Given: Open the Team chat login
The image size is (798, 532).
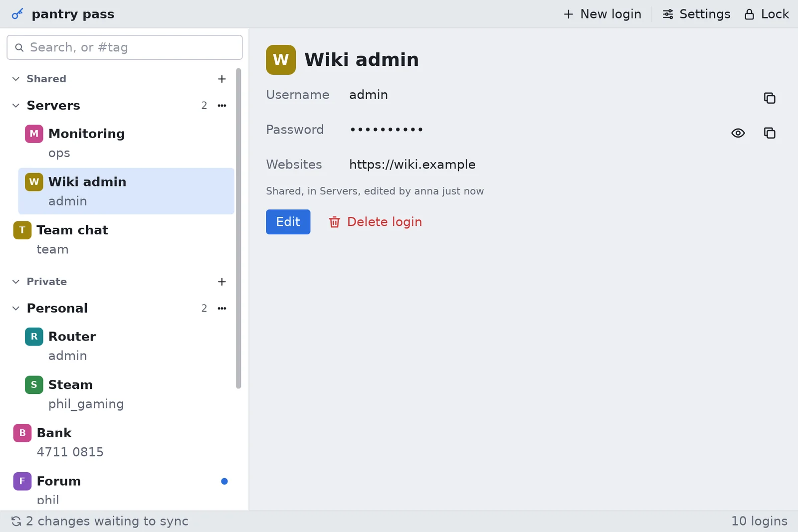Looking at the screenshot, I should click(120, 240).
